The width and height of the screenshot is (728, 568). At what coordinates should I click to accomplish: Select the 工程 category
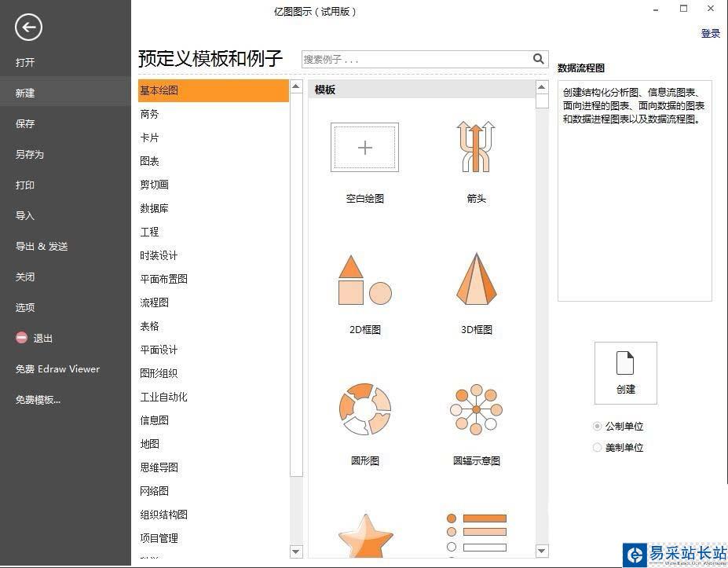149,232
